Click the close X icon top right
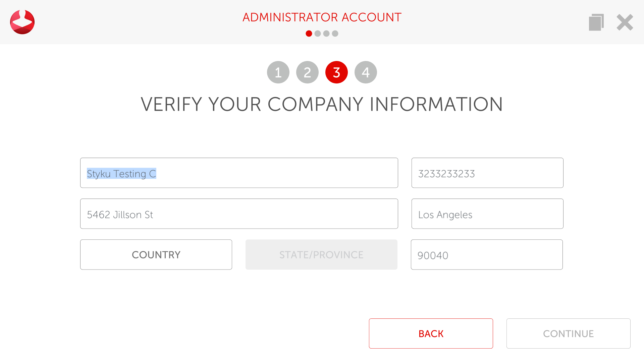Image resolution: width=644 pixels, height=362 pixels. pyautogui.click(x=626, y=22)
